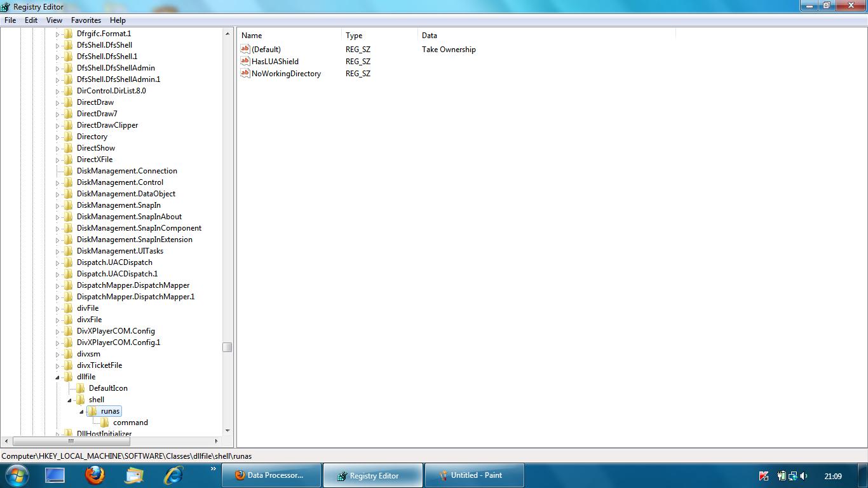Click the divxsm key folder icon
The height and width of the screenshot is (488, 868).
pyautogui.click(x=68, y=354)
